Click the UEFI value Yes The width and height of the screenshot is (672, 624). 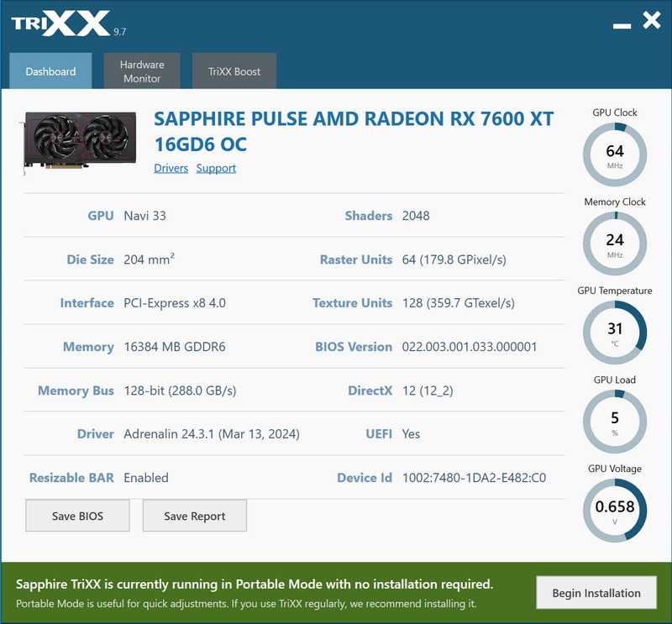pos(411,434)
